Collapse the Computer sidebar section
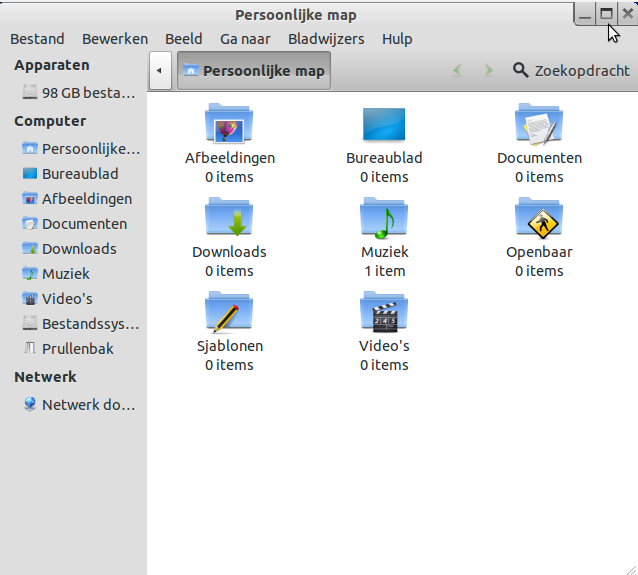This screenshot has width=638, height=575. (50, 121)
